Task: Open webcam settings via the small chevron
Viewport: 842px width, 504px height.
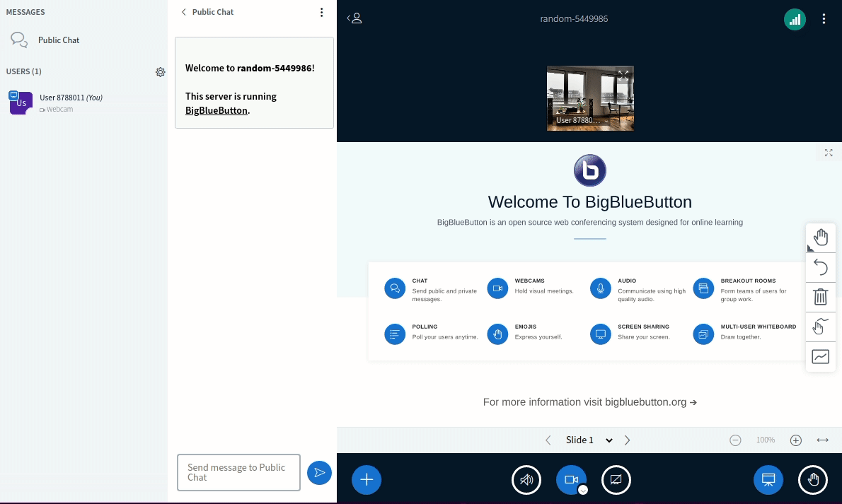Action: tap(582, 489)
